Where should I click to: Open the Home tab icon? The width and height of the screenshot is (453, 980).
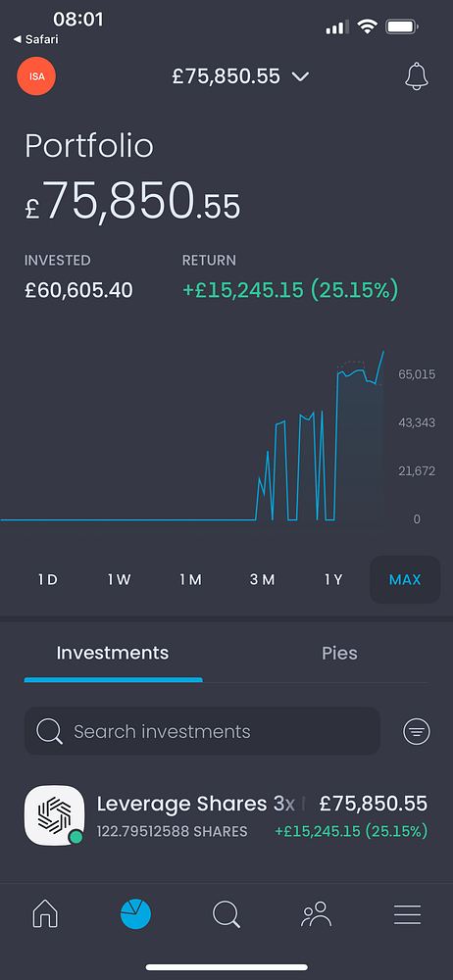click(45, 914)
